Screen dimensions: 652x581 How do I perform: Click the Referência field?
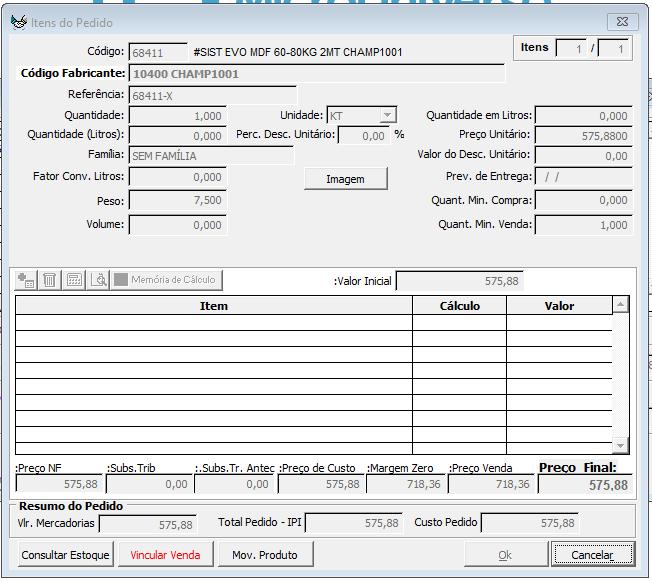(212, 95)
